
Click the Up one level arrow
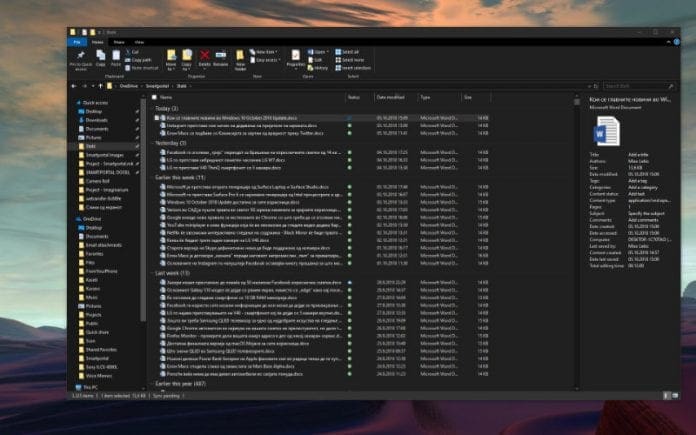pos(101,86)
